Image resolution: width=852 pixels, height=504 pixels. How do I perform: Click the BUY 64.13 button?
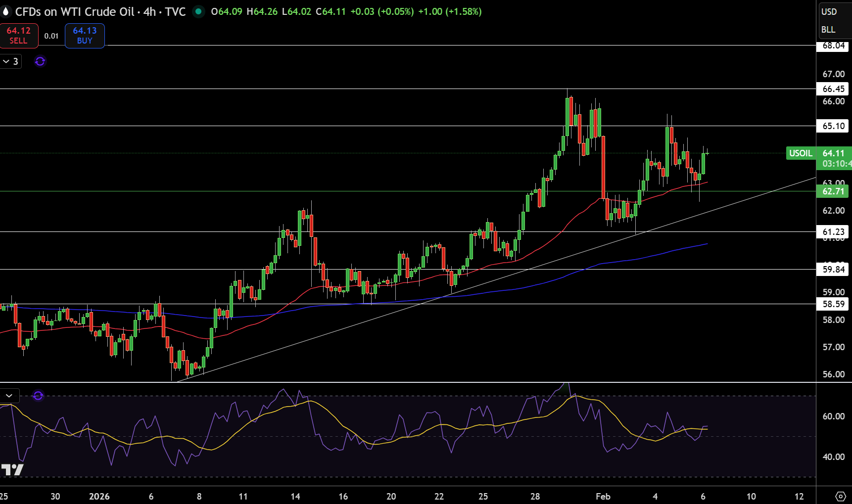click(85, 36)
